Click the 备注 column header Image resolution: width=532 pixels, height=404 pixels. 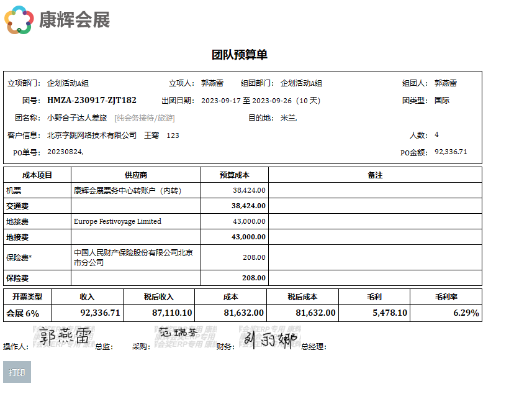tap(375, 175)
